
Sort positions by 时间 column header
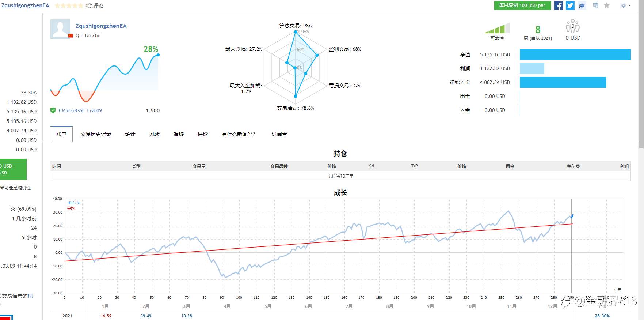click(57, 166)
